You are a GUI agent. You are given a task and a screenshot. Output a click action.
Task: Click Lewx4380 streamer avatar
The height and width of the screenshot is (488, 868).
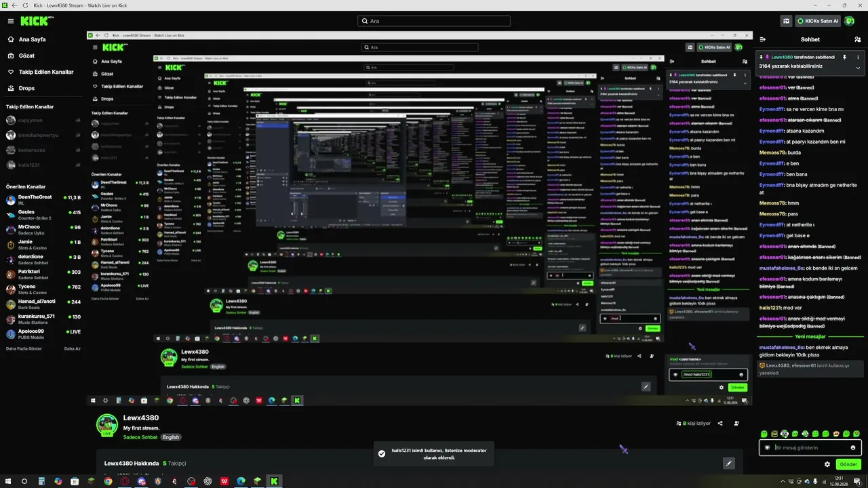click(x=106, y=424)
